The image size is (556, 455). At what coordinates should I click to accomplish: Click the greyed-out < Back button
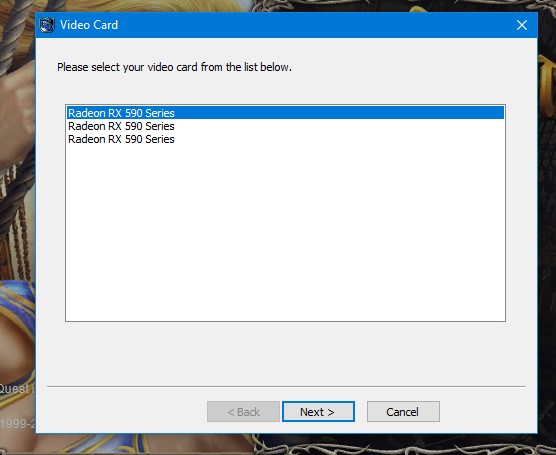(x=243, y=412)
